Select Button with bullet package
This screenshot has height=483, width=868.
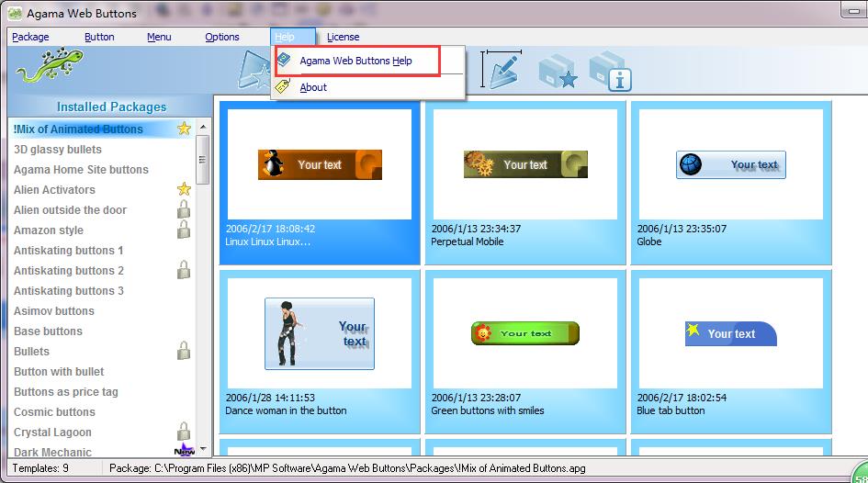pos(59,371)
